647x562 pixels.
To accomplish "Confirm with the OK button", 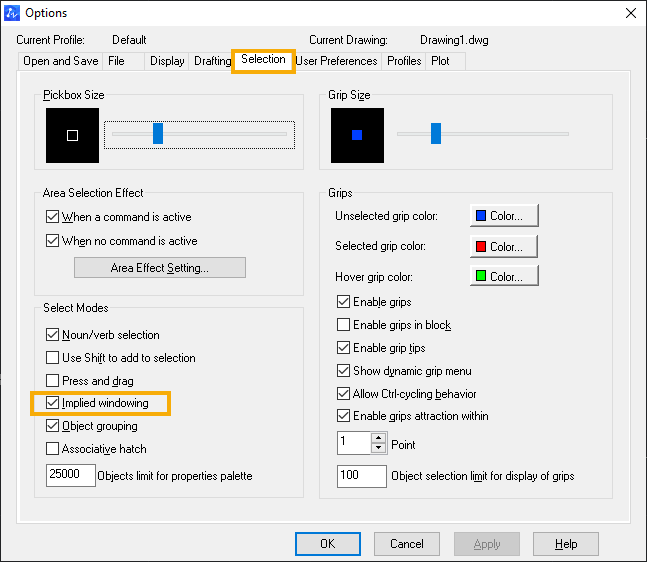I will pos(328,544).
